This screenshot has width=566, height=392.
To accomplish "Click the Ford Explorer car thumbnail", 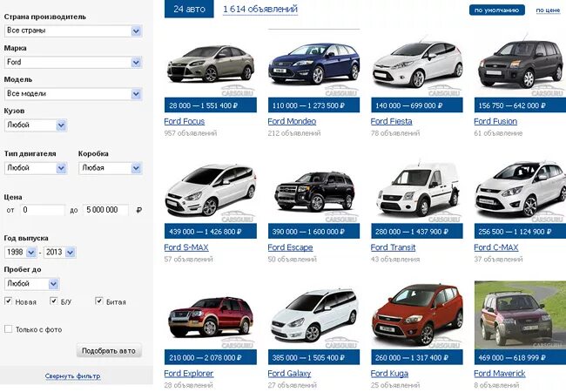I will pyautogui.click(x=211, y=316).
